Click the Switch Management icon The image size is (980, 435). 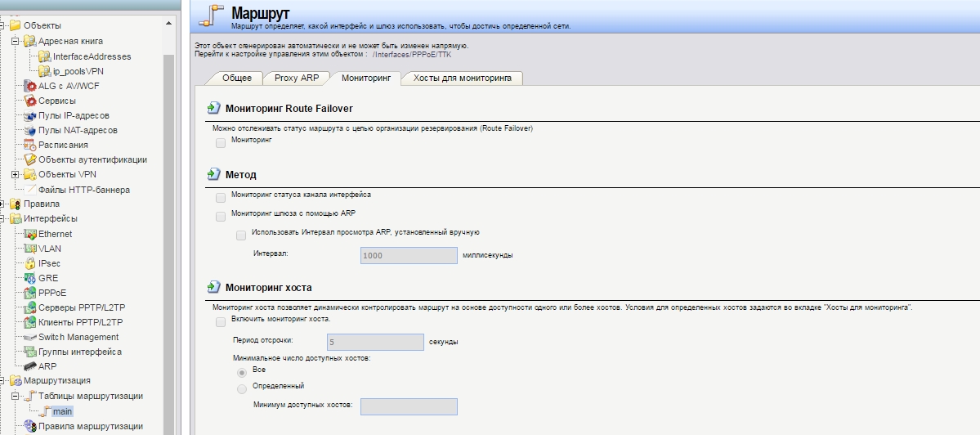(29, 338)
